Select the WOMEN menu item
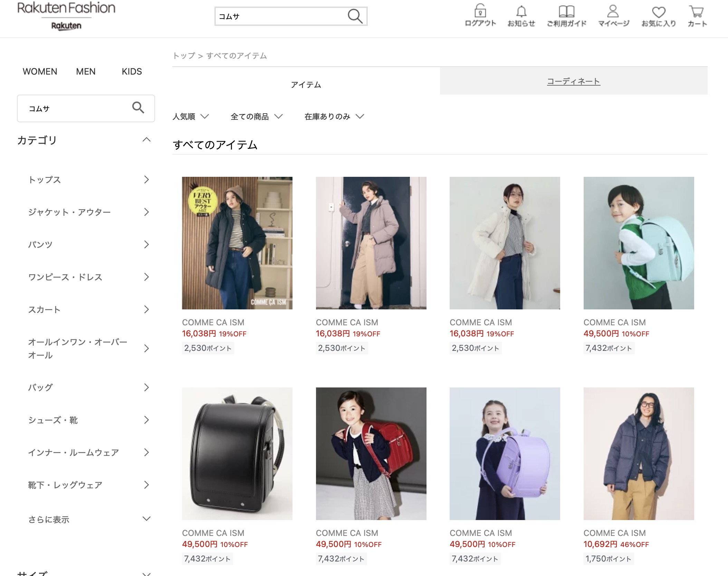 coord(40,71)
